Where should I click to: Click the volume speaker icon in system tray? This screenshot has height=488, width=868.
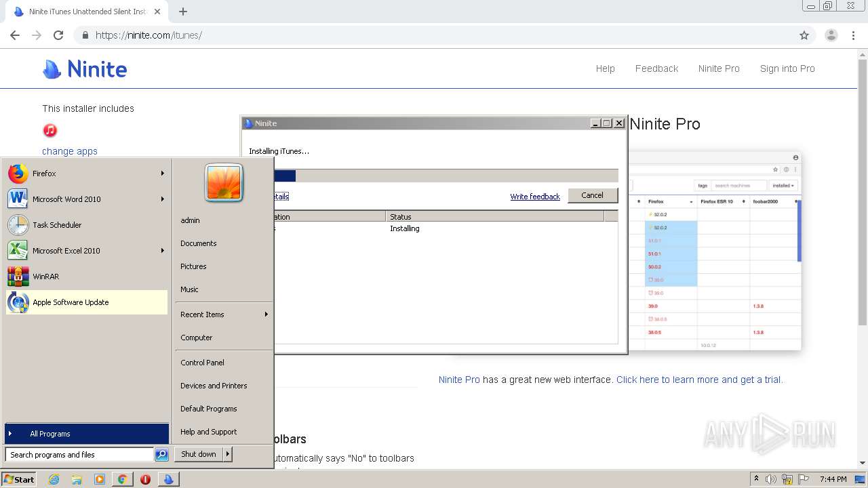click(x=771, y=479)
